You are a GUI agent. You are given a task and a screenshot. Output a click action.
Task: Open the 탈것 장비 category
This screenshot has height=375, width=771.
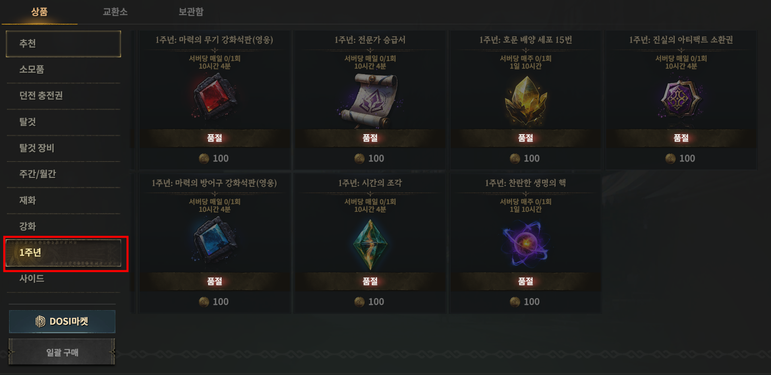63,148
